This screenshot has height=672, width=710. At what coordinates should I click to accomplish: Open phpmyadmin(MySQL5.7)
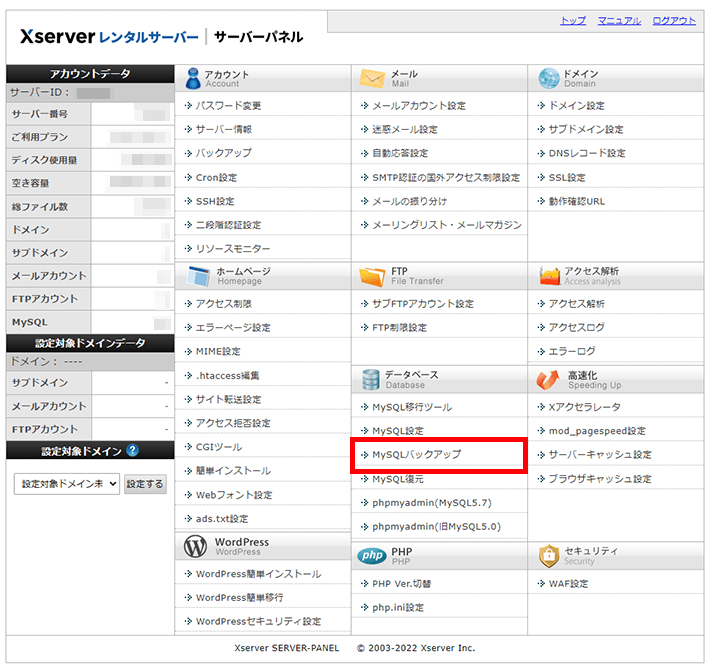pyautogui.click(x=432, y=503)
